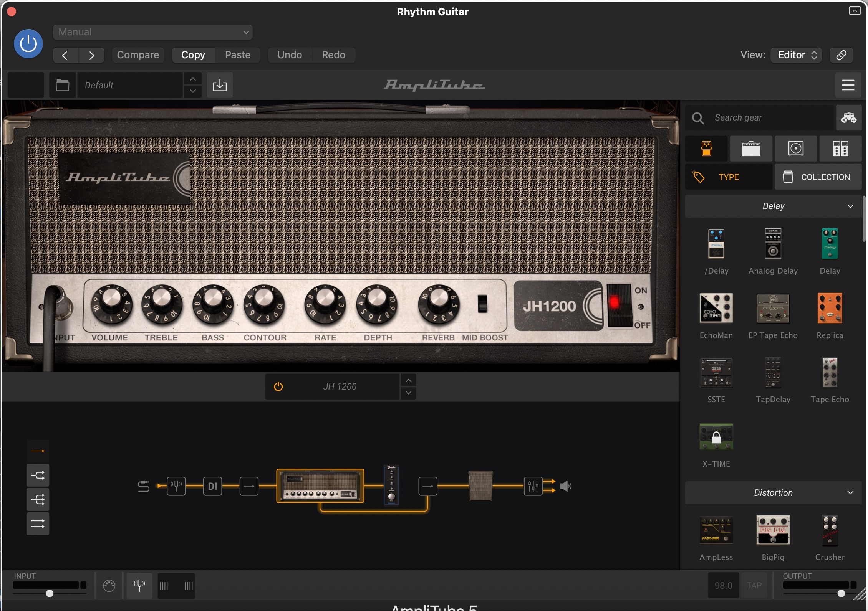
Task: Click the amp REVERB knob
Action: pos(439,304)
